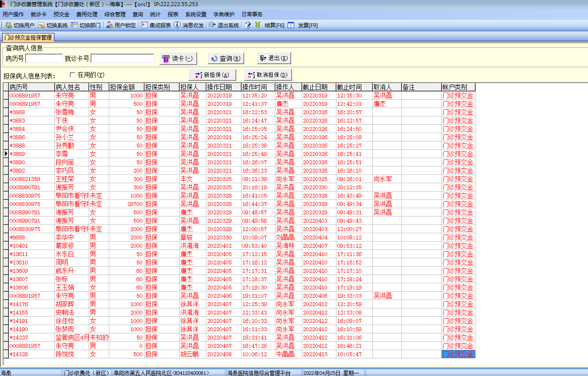The width and height of the screenshot is (588, 376).
Task: Select the patient name cell 陈悦悦
Action: [x=72, y=354]
